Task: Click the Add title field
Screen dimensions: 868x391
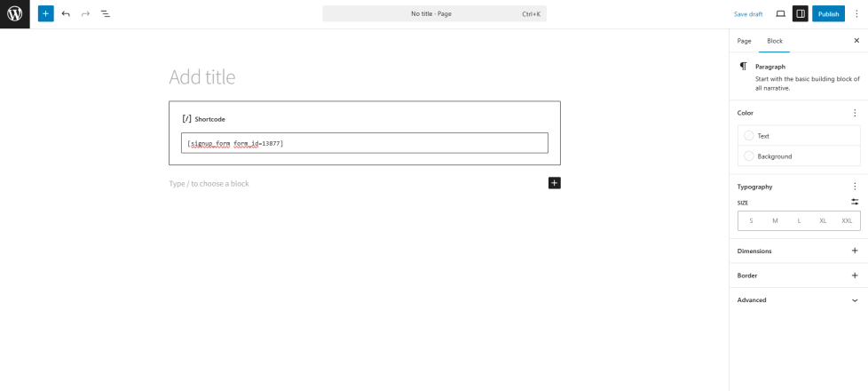Action: tap(364, 77)
